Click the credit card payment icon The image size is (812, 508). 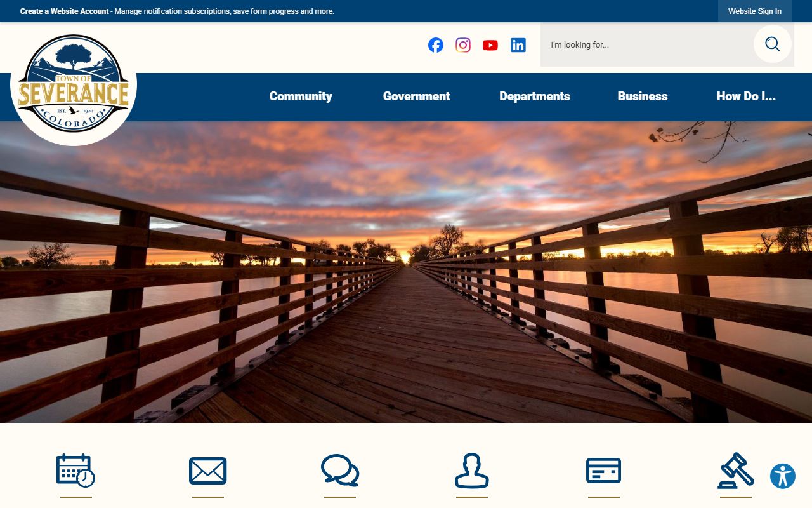603,471
